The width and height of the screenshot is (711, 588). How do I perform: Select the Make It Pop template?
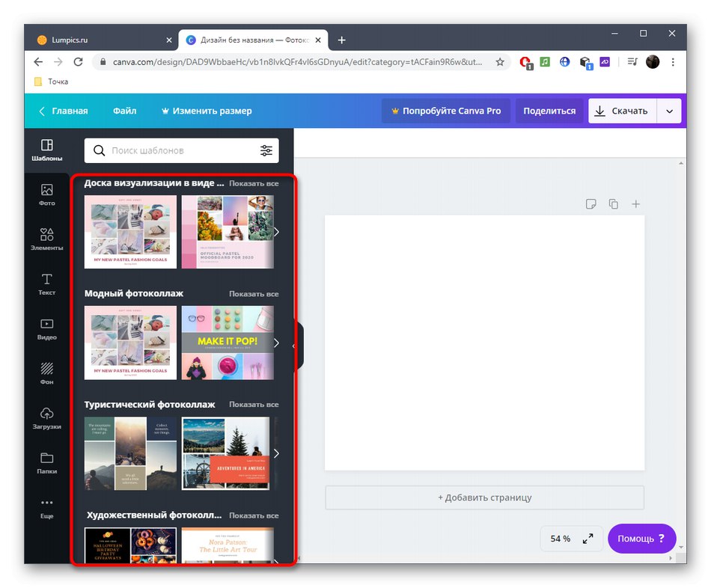pyautogui.click(x=228, y=343)
